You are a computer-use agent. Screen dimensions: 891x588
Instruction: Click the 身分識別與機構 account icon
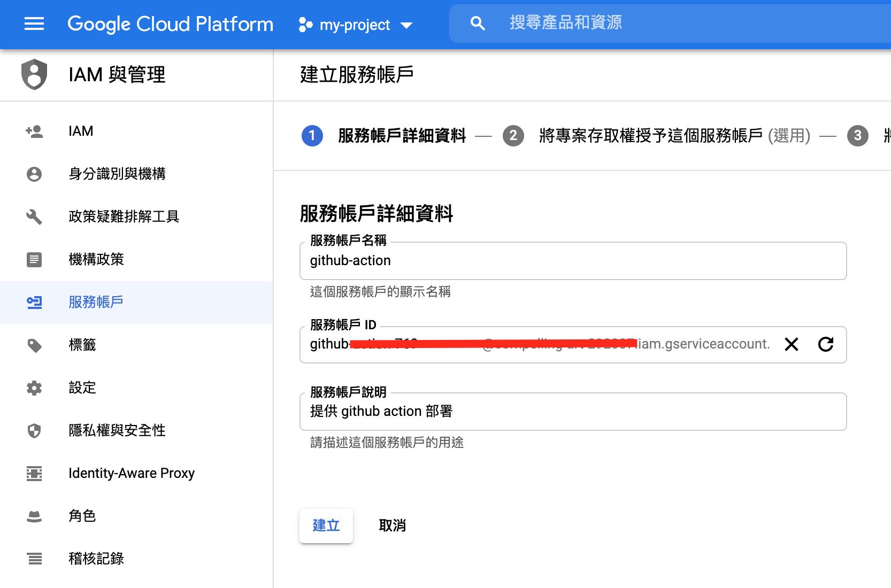(x=34, y=174)
